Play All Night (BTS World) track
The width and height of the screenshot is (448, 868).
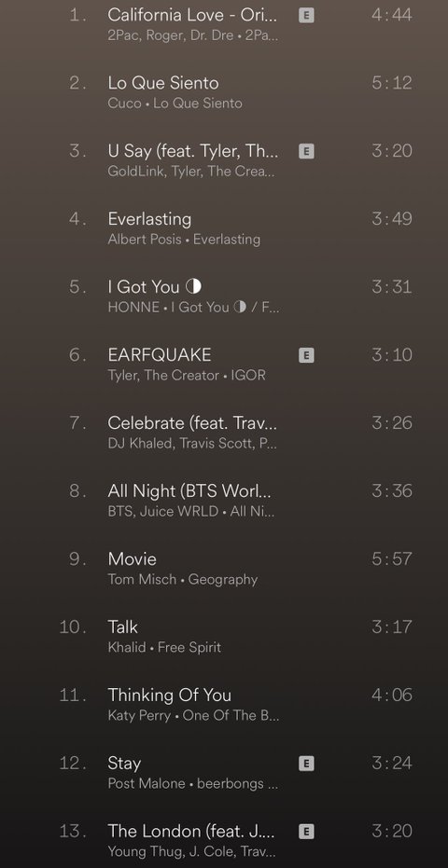(x=224, y=501)
